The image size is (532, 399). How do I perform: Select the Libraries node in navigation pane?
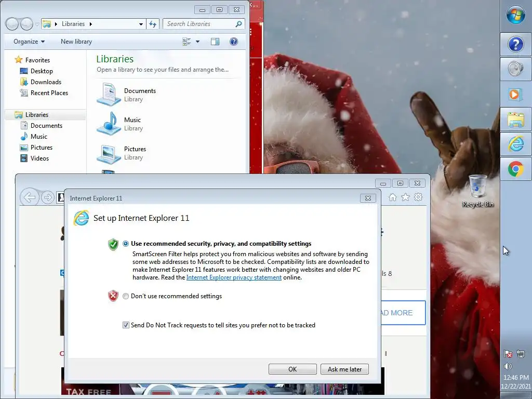[37, 115]
